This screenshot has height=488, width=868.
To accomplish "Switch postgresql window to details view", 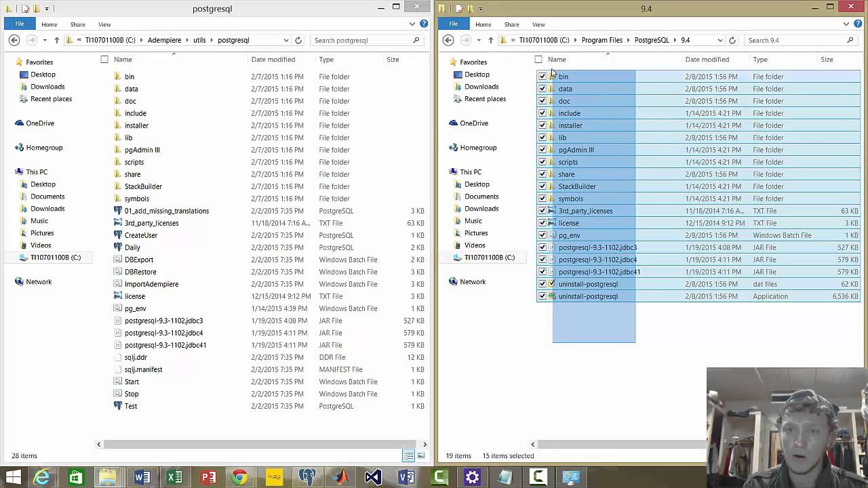I will point(409,455).
